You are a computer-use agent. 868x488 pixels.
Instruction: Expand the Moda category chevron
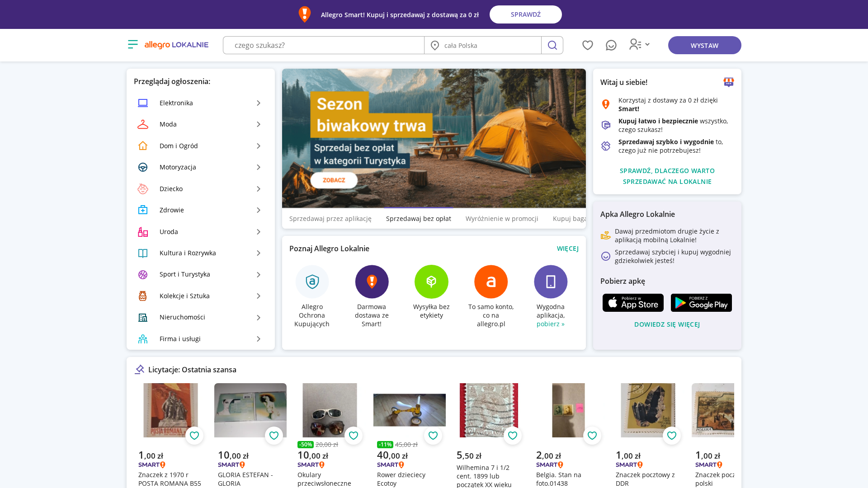tap(259, 124)
